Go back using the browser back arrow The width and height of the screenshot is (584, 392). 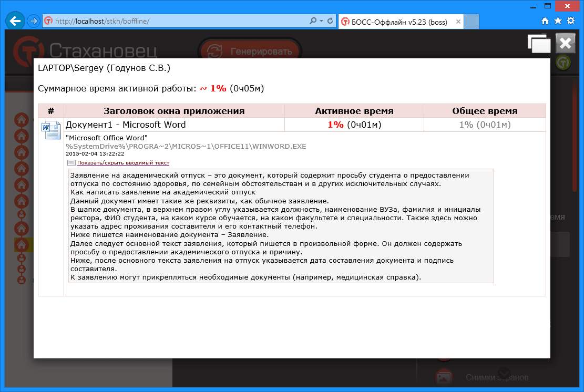(15, 21)
